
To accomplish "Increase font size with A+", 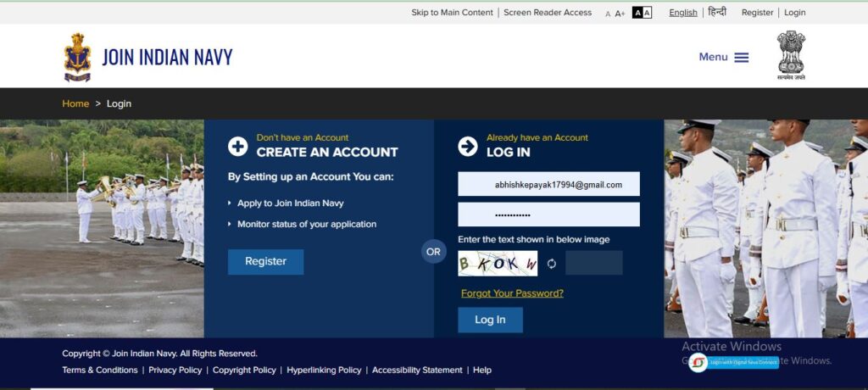I will [x=620, y=14].
